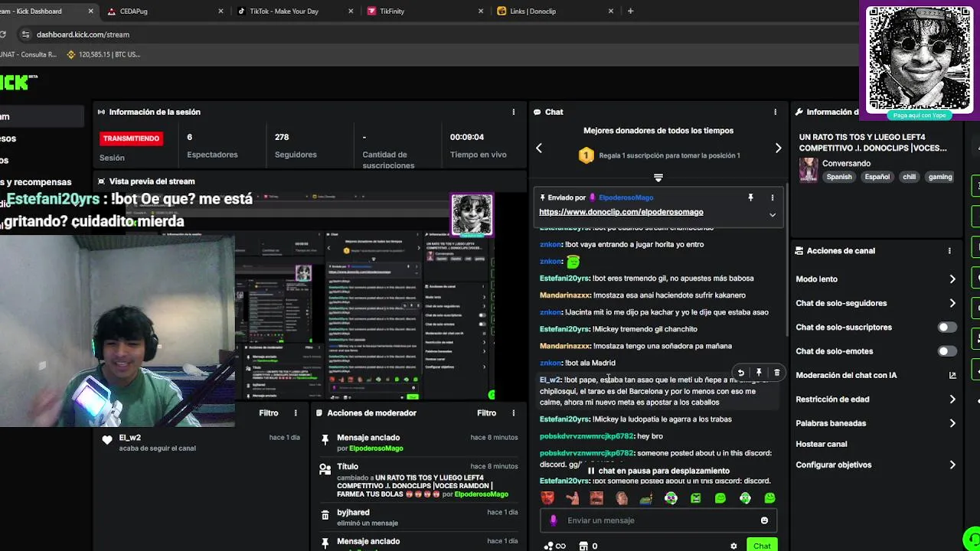The image size is (980, 551).
Task: Open Acciones de moderador three-dot menu
Action: click(x=514, y=412)
